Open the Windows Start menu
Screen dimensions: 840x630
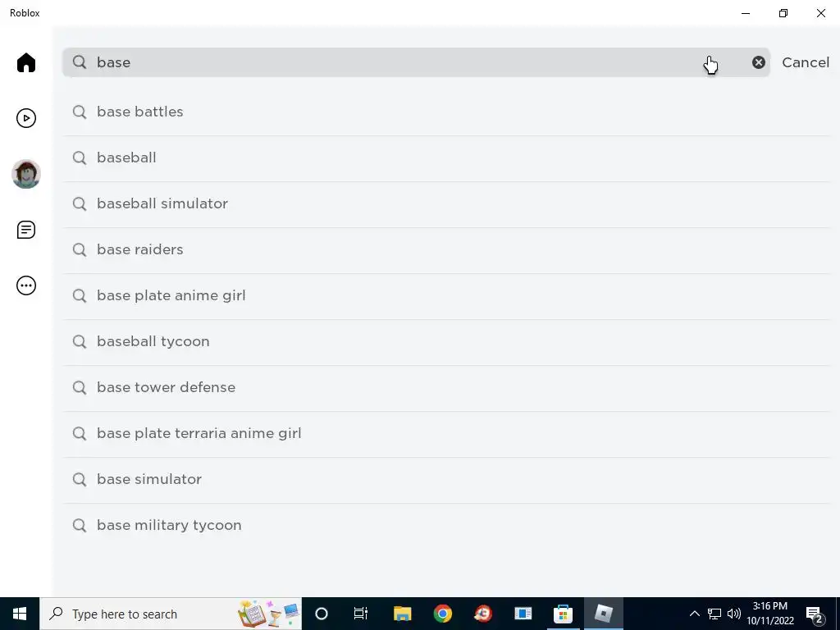pyautogui.click(x=20, y=614)
